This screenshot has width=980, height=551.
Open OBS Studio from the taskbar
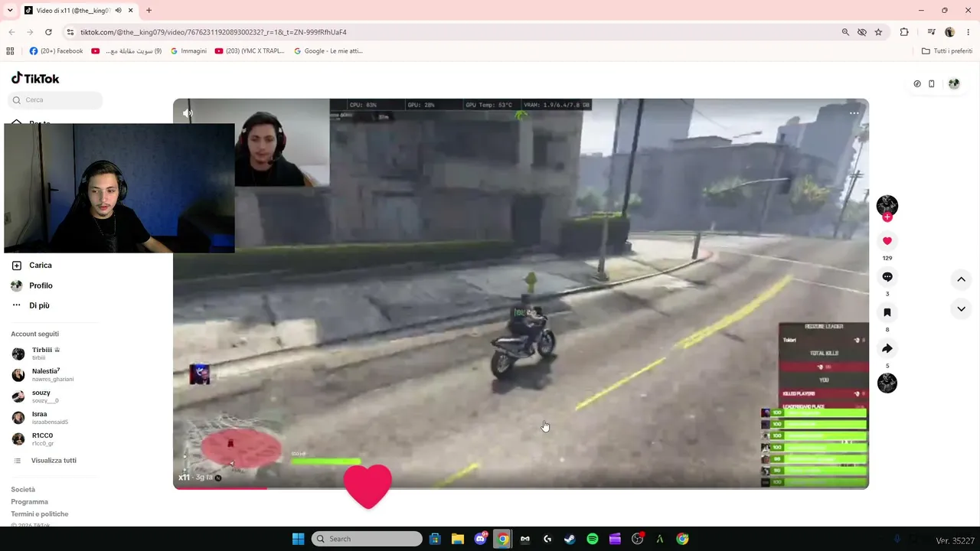pos(638,539)
